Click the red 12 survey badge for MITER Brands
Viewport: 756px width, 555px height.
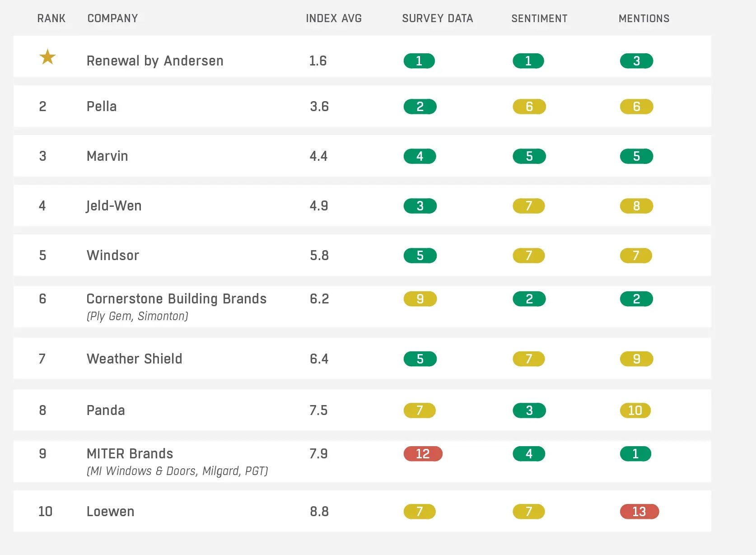point(423,454)
